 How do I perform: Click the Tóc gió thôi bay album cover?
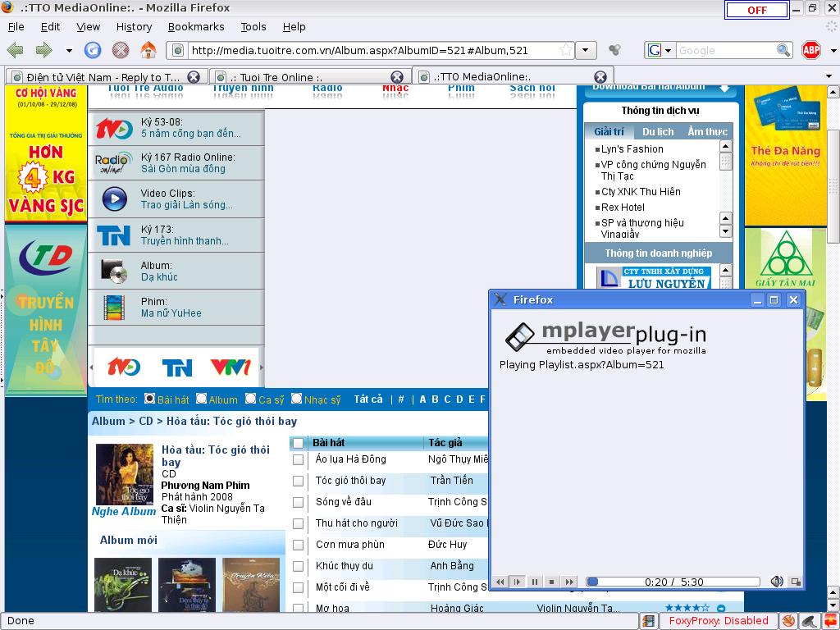pyautogui.click(x=125, y=474)
